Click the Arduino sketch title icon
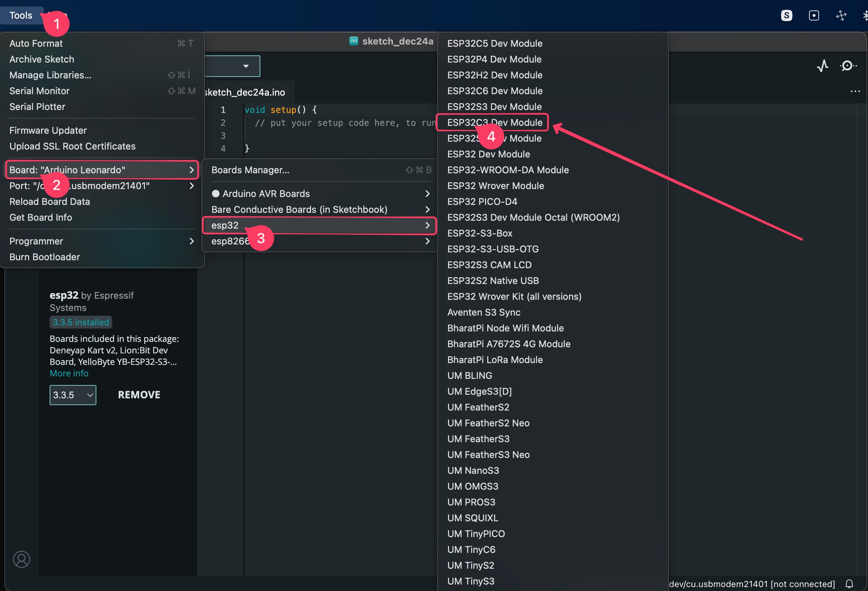 [x=353, y=41]
